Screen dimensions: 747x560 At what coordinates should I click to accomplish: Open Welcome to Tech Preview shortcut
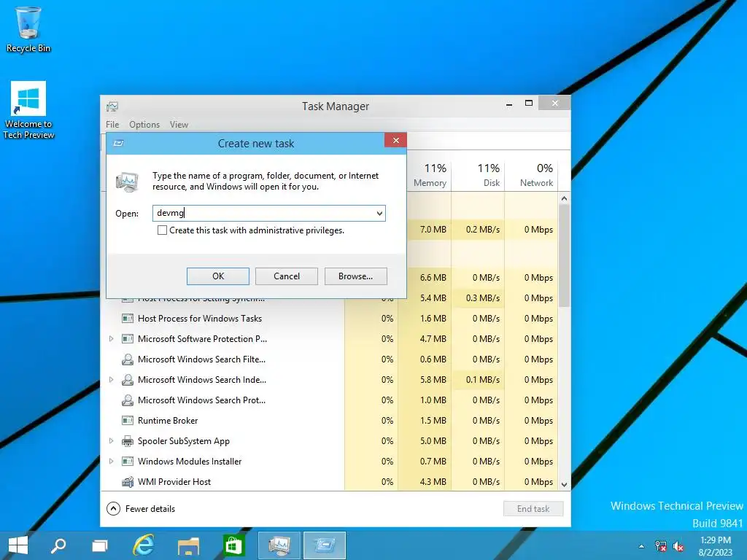click(28, 110)
